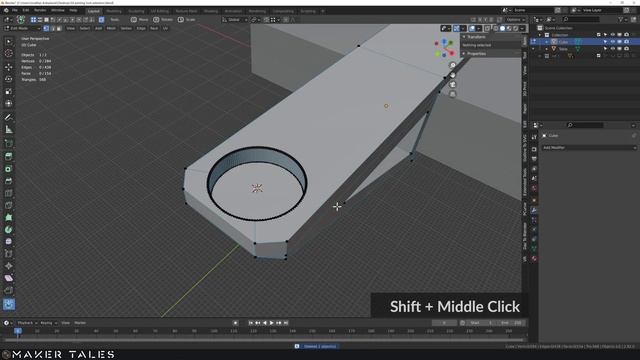
Task: Open the Options dropdown
Action: tap(516, 20)
